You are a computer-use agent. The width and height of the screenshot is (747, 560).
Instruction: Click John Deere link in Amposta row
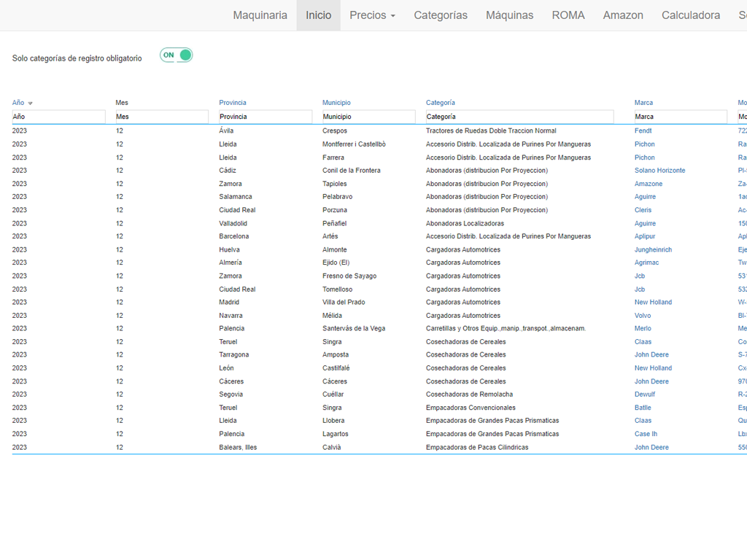(x=651, y=355)
